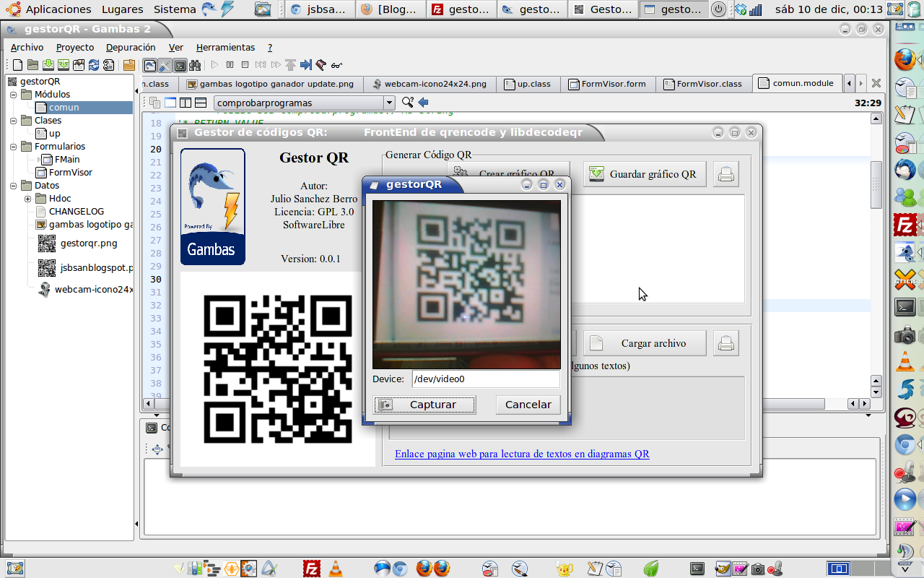Click the printer icon beside Guardar gráfico QR
This screenshot has height=578, width=924.
[x=726, y=174]
